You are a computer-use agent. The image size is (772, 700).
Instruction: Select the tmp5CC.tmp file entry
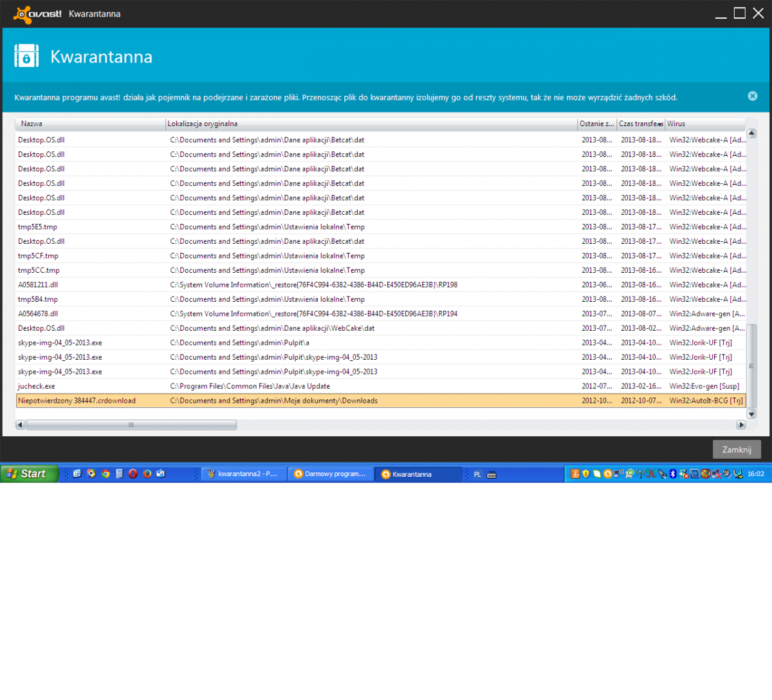pyautogui.click(x=381, y=270)
